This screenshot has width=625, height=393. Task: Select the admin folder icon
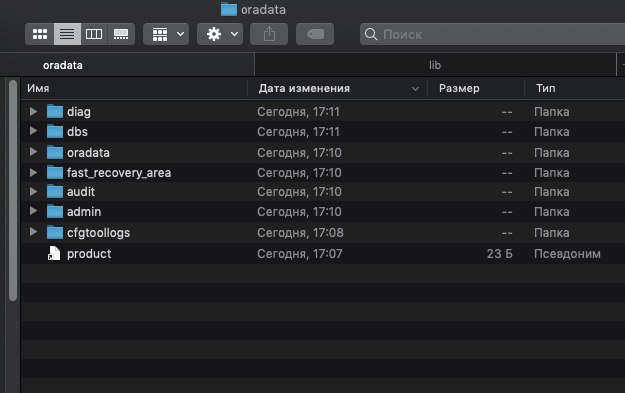(x=55, y=211)
